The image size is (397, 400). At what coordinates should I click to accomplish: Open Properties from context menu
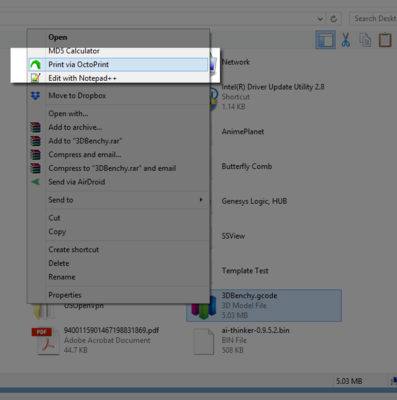(x=118, y=295)
